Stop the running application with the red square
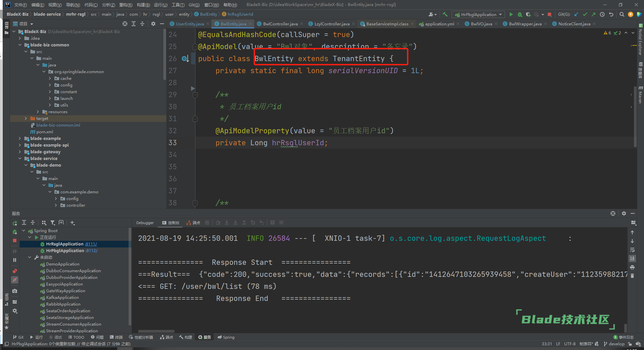 [549, 14]
